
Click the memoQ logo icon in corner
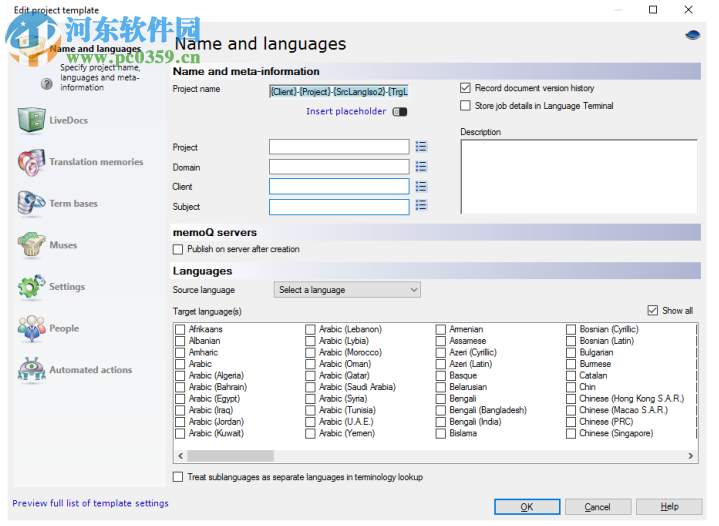pos(692,35)
